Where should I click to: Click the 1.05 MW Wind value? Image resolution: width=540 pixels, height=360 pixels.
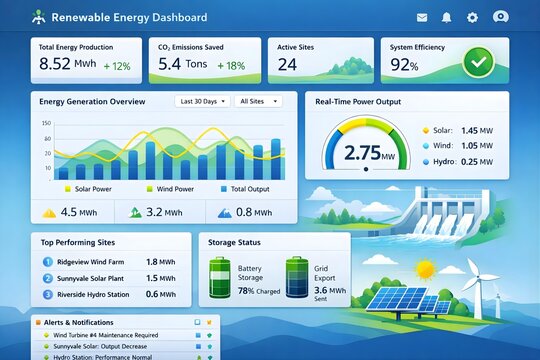click(x=477, y=146)
